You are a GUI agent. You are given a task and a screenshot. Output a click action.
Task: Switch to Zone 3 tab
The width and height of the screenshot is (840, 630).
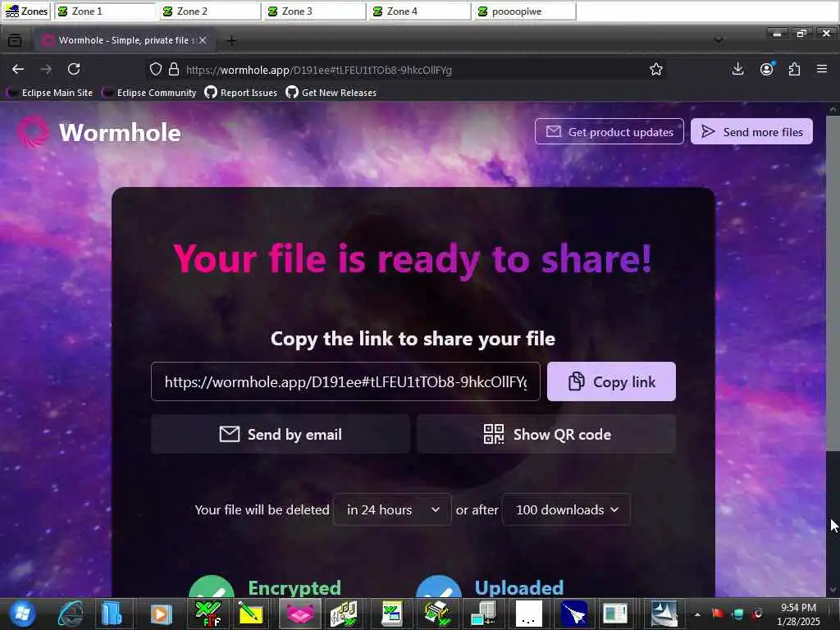tap(315, 11)
